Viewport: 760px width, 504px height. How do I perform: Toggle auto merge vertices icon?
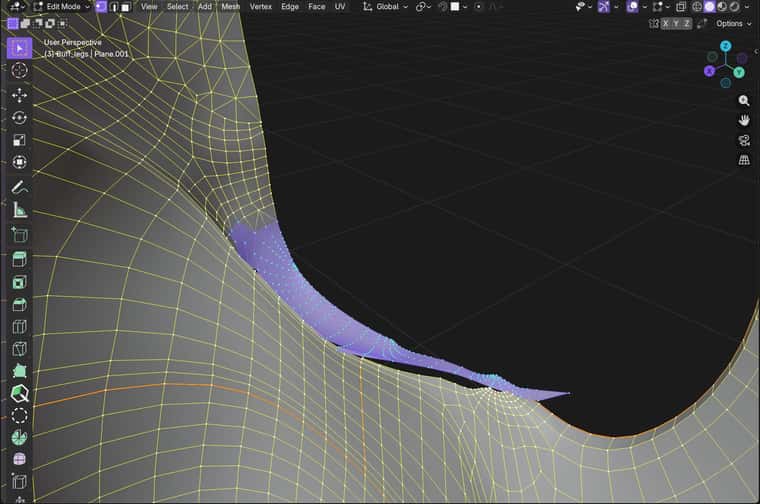(701, 23)
